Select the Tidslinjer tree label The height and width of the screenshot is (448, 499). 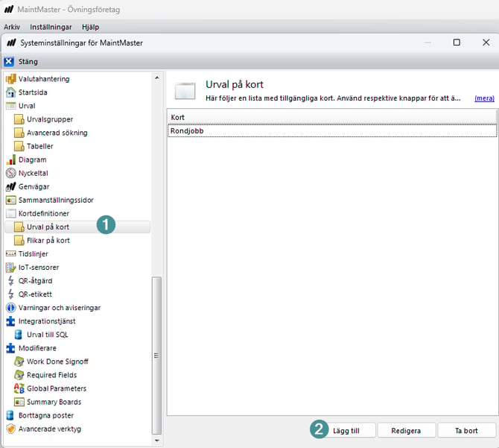33,253
